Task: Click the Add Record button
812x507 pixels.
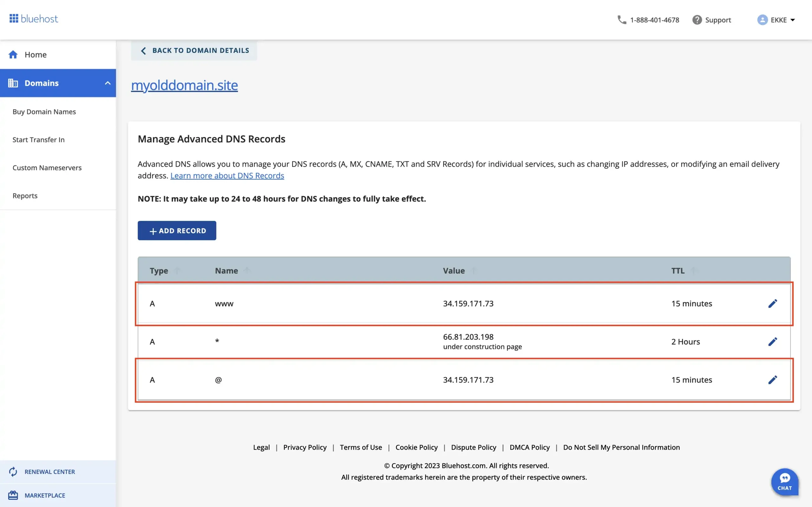Action: [177, 230]
